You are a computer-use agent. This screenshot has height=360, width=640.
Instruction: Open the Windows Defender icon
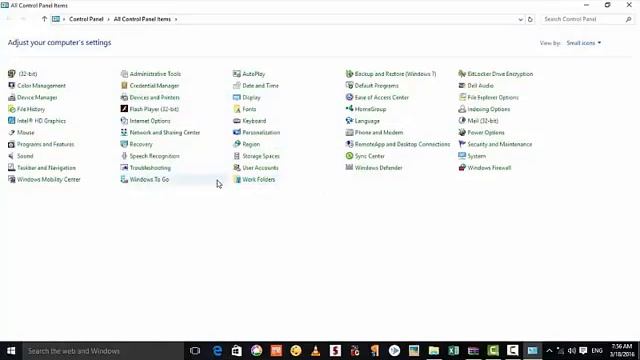tap(349, 168)
